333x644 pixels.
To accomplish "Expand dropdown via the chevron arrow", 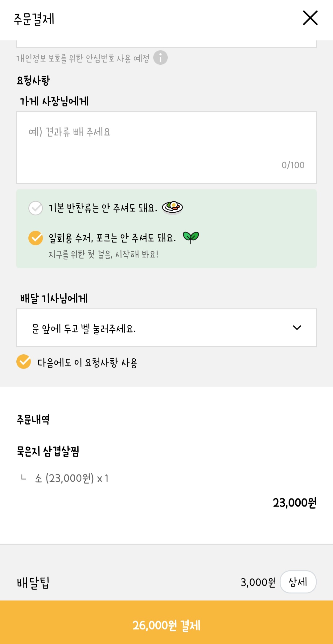I will point(297,328).
